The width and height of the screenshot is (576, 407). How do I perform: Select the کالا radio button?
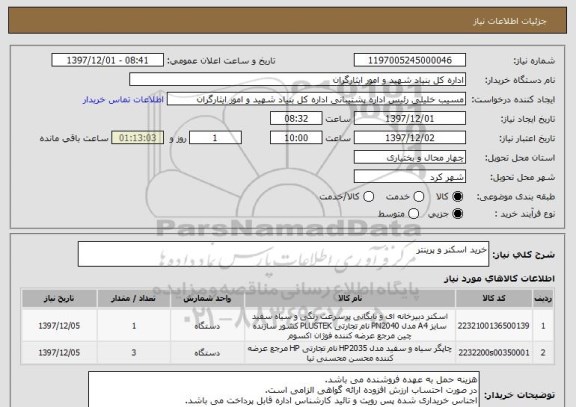[457, 197]
